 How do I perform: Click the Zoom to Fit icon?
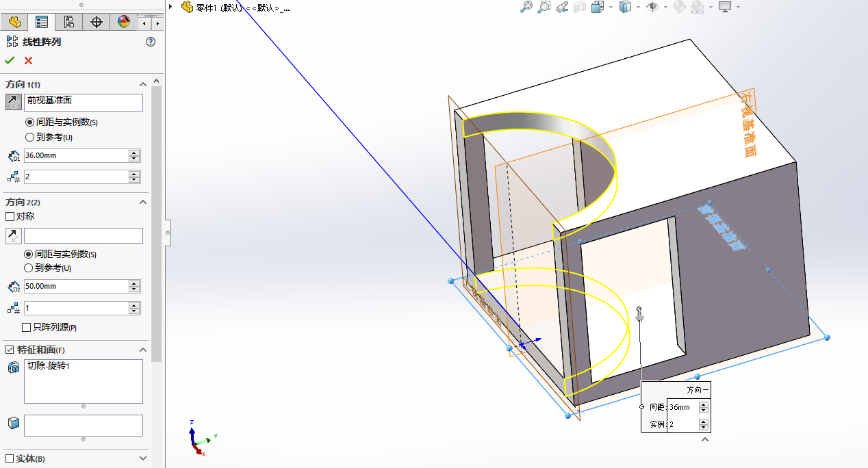pos(526,7)
